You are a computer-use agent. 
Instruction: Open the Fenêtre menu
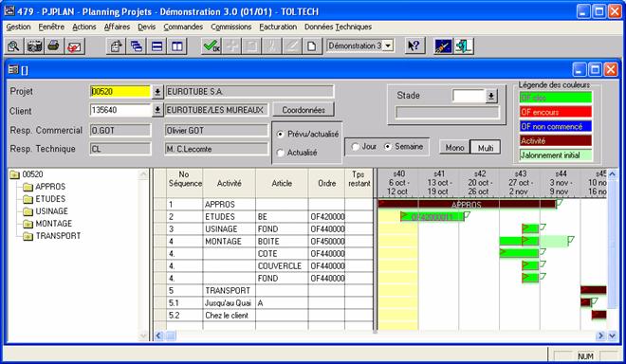tap(51, 27)
